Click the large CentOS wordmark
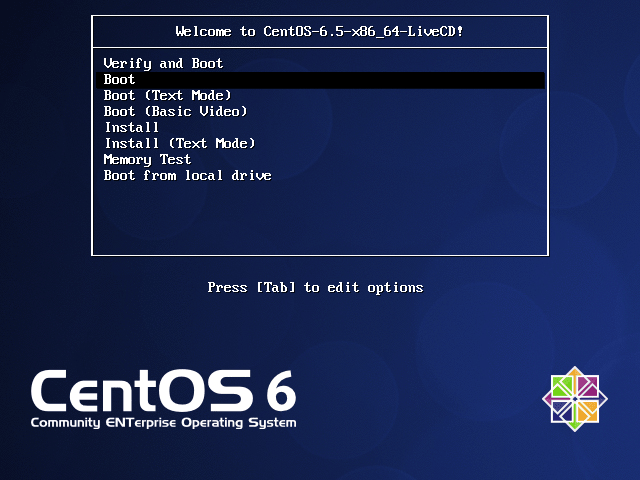Viewport: 640px width, 480px height. coord(140,390)
